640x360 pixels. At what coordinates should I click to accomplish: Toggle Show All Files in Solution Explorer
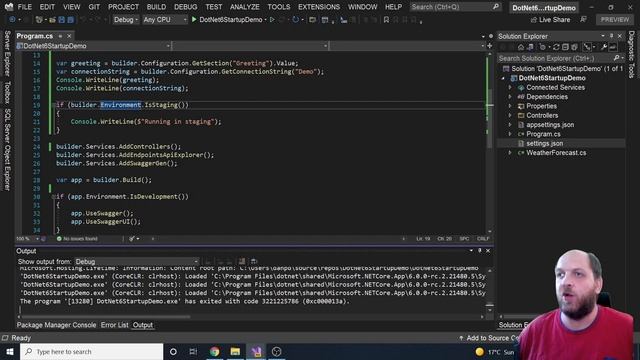coord(575,47)
